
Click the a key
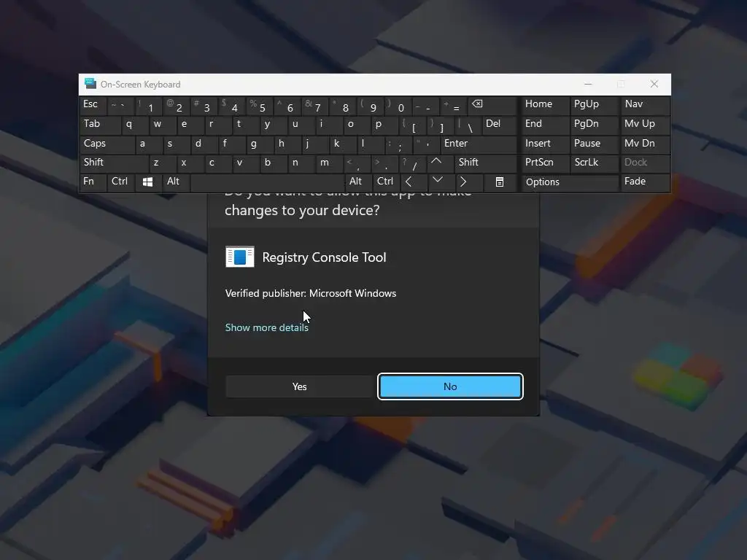[149, 144]
